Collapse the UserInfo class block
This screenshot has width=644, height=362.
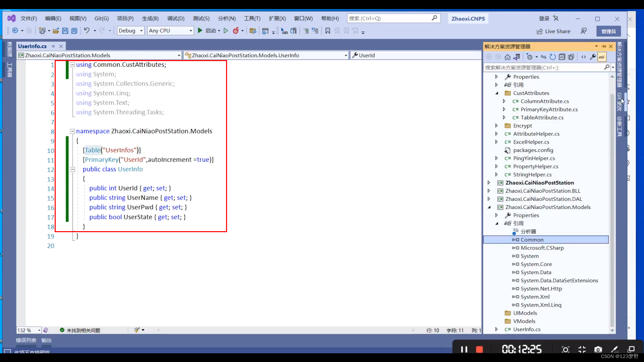coord(72,169)
